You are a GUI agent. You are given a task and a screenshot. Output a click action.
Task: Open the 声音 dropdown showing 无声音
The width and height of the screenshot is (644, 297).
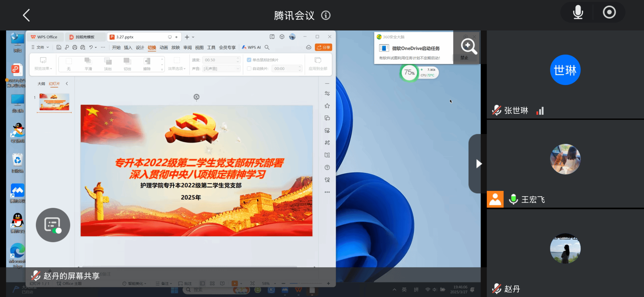[x=221, y=68]
